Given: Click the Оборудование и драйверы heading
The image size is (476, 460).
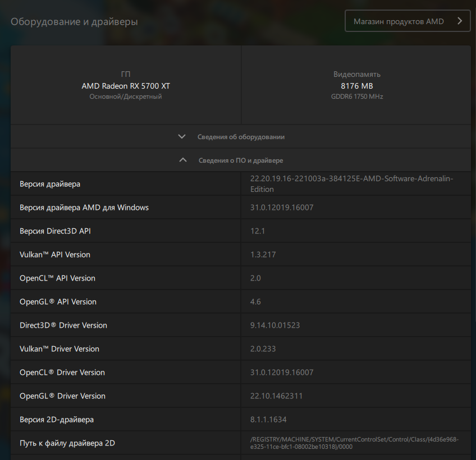Looking at the screenshot, I should [x=74, y=21].
